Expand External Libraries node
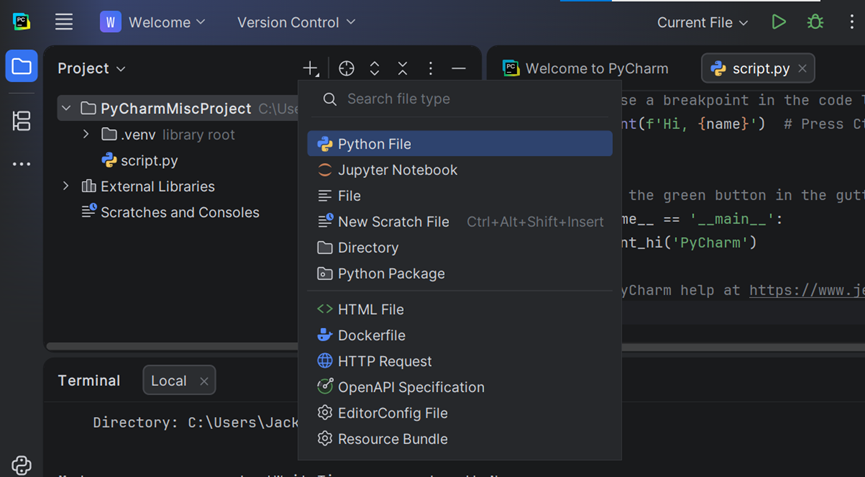 pos(66,186)
